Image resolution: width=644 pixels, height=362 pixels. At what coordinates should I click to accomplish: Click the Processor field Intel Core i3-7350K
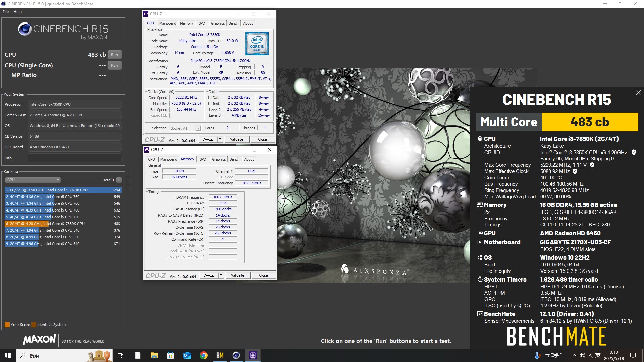coord(74,104)
